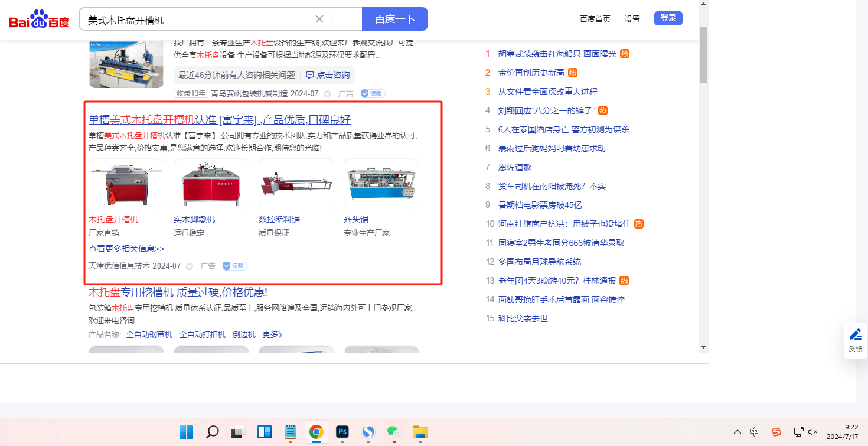The image size is (868, 446).
Task: Open hot search 暑期档电影票房破45亿
Action: 540,205
